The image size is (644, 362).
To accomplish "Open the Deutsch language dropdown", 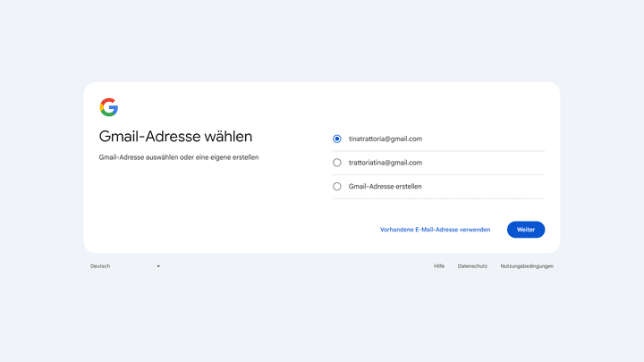I will [125, 266].
